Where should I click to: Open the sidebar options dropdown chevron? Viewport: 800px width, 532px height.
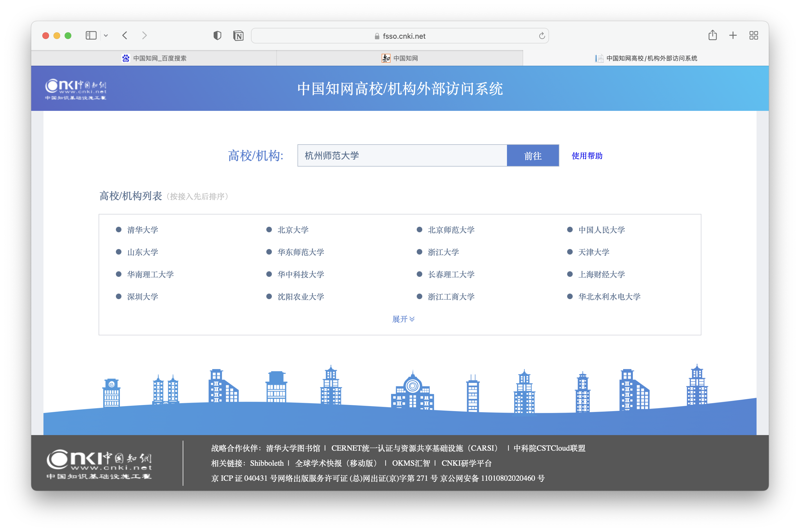[x=106, y=36]
